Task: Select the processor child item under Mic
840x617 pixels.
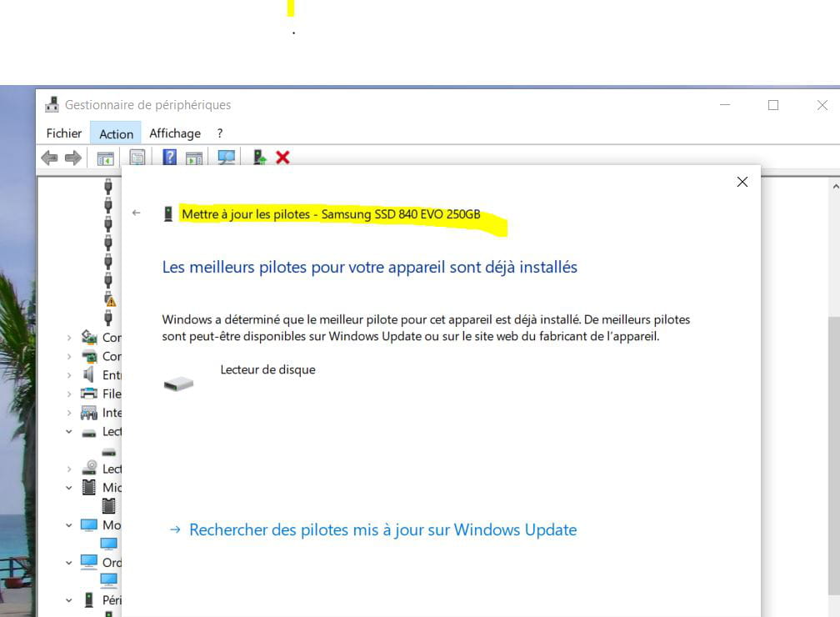Action: tap(108, 505)
